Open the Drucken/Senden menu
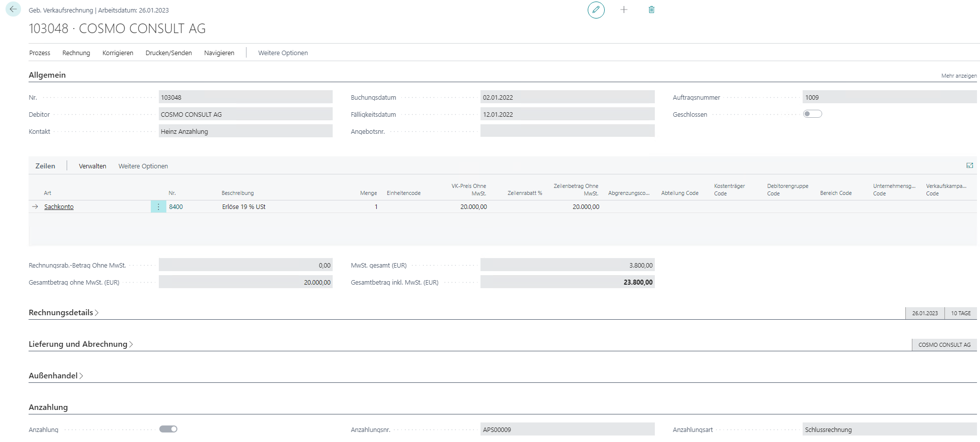 pyautogui.click(x=168, y=53)
